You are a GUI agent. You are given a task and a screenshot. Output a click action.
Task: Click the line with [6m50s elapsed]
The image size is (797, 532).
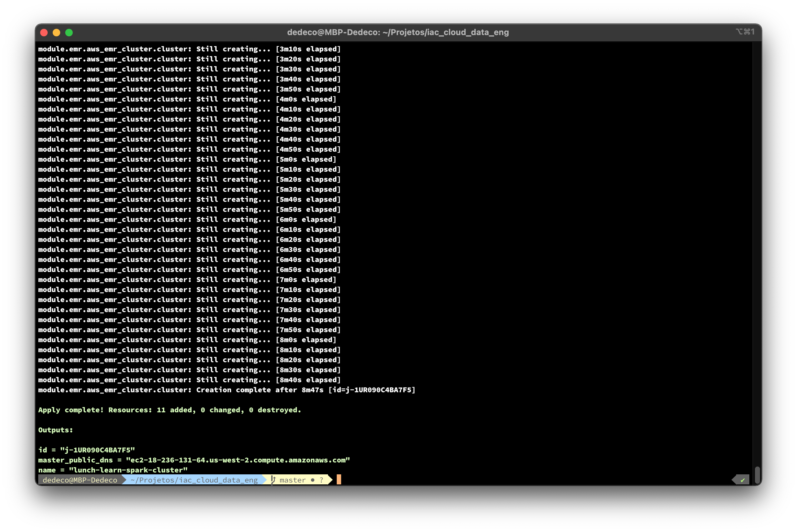[189, 269]
